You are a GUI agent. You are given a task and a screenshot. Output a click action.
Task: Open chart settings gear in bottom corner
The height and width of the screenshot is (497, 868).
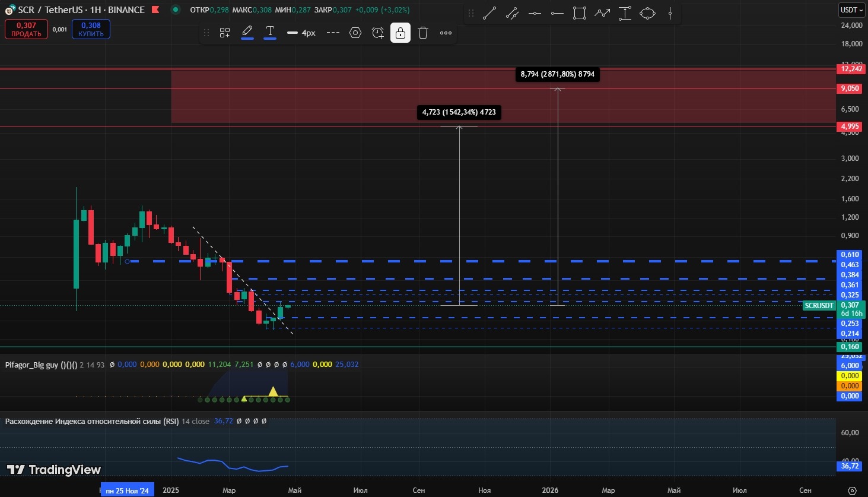tap(852, 490)
